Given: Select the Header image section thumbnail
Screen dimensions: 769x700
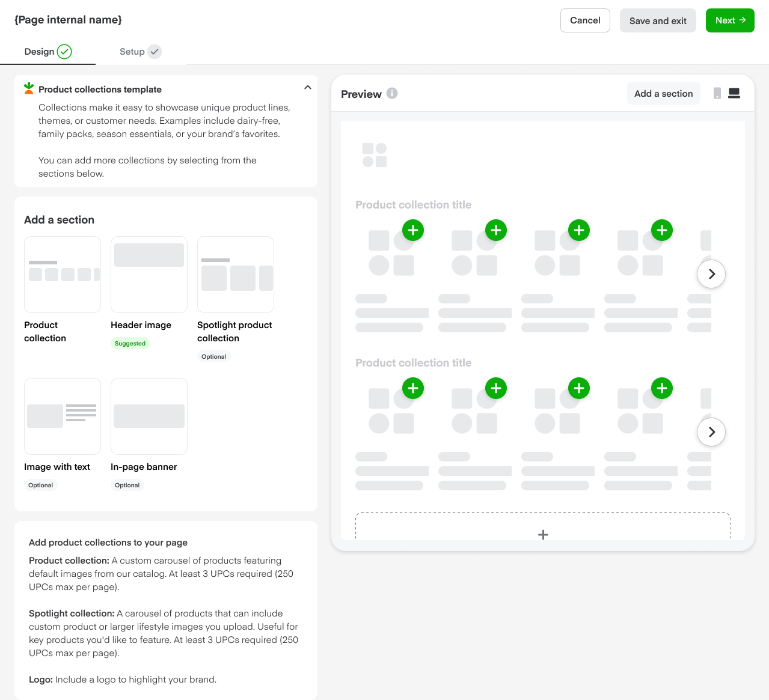Looking at the screenshot, I should click(x=149, y=275).
